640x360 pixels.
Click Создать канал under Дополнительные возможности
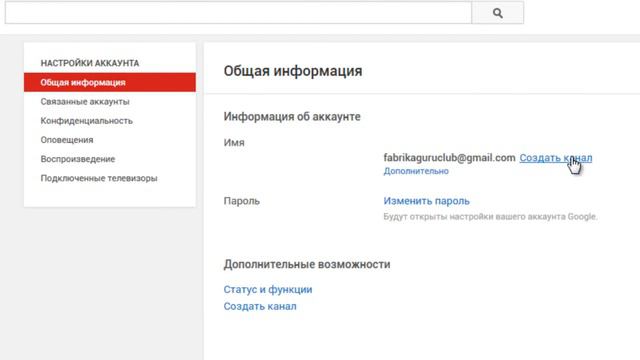point(260,306)
